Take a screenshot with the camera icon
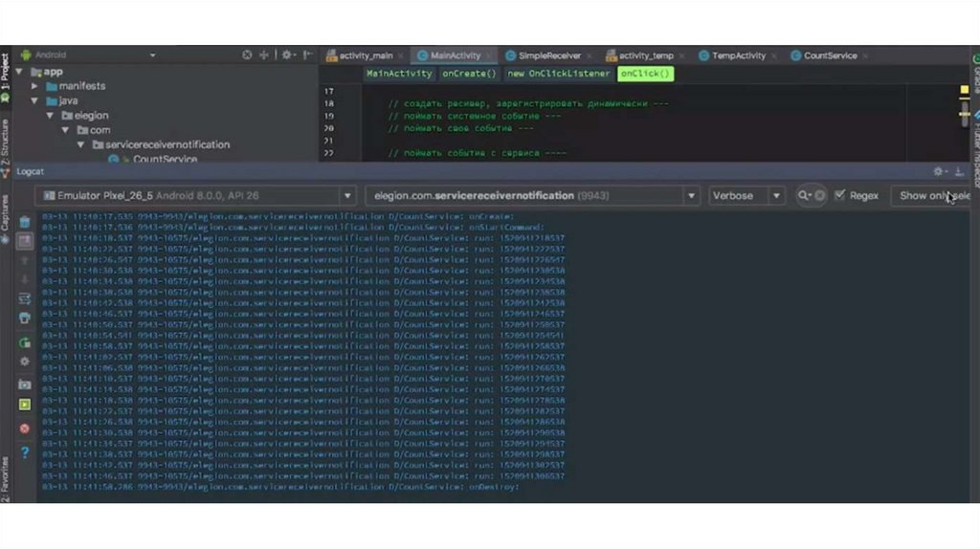 coord(25,384)
